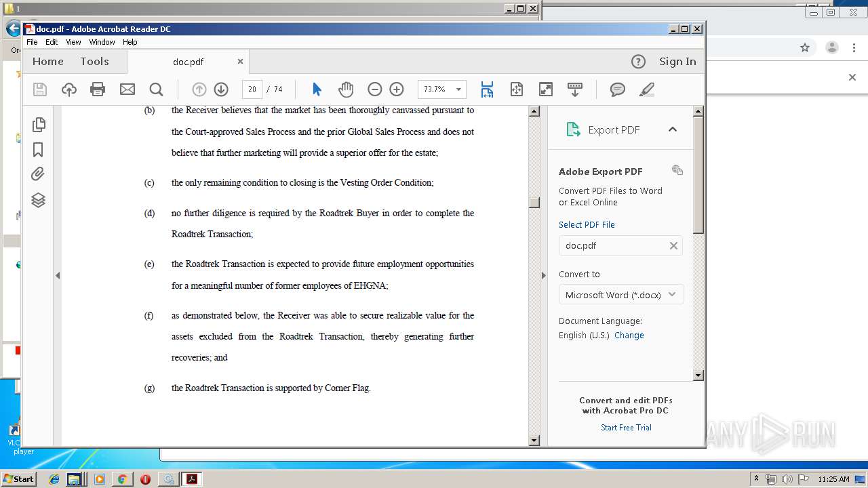This screenshot has height=488, width=868.
Task: Open Layers panel icon
Action: pyautogui.click(x=39, y=200)
